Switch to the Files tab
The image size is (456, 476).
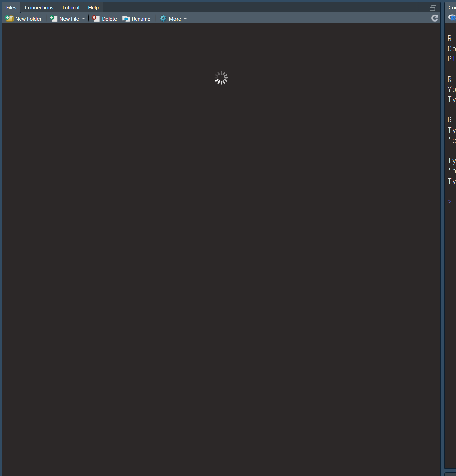tap(11, 8)
